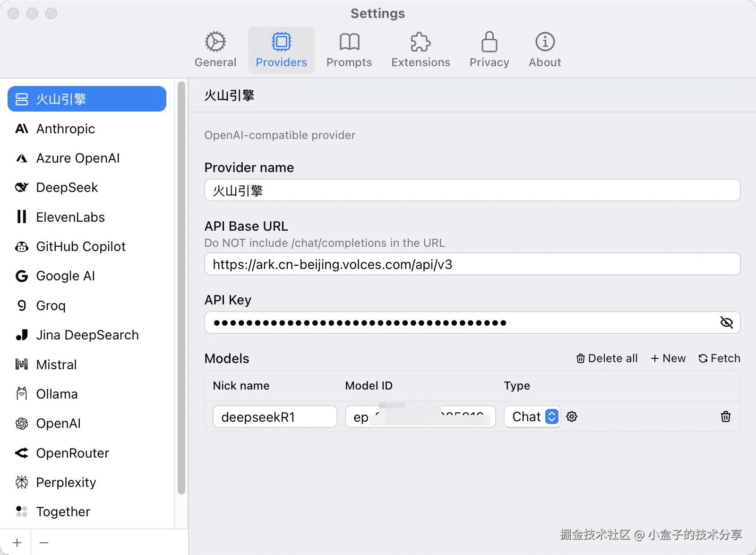
Task: Select Azure OpenAI provider name
Action: click(78, 158)
